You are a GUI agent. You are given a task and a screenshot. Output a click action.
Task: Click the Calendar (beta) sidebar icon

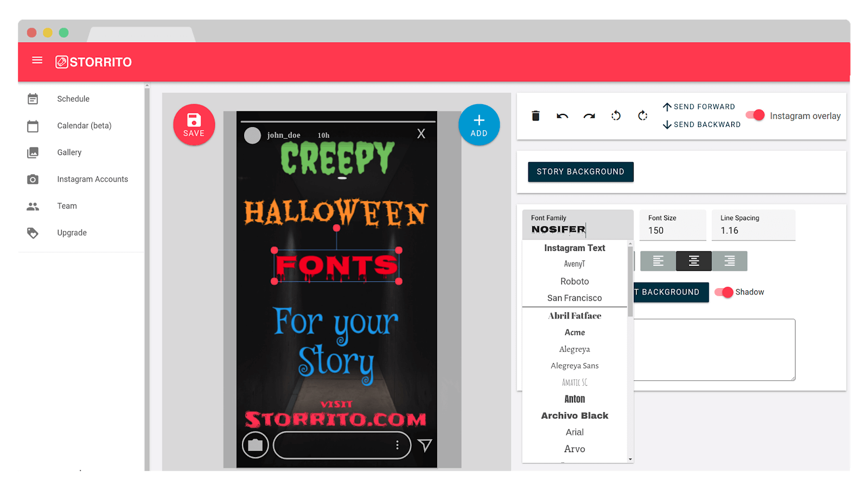tap(33, 126)
